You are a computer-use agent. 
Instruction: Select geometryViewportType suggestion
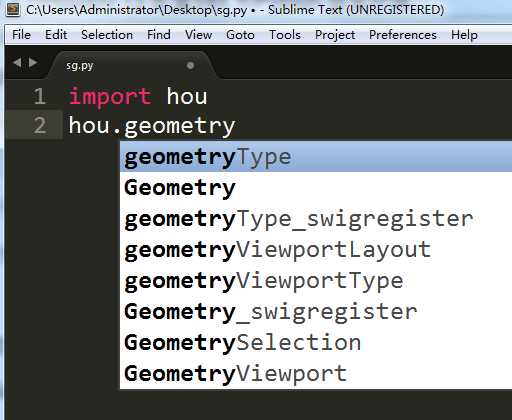316,281
